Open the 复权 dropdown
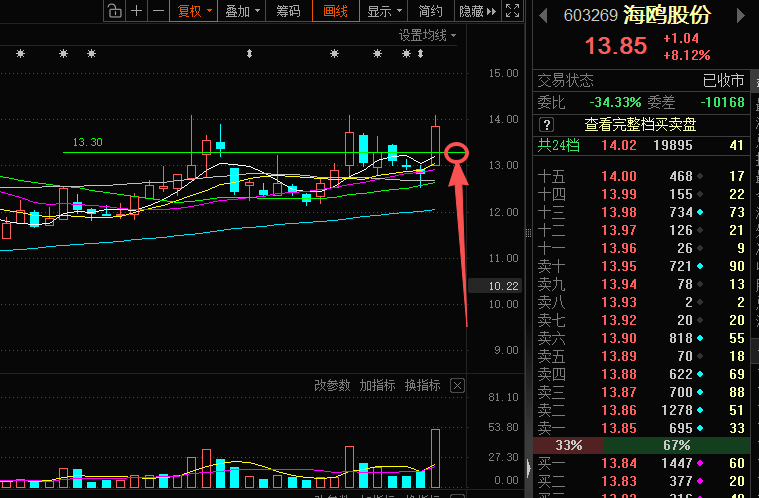The height and width of the screenshot is (498, 759). [194, 11]
